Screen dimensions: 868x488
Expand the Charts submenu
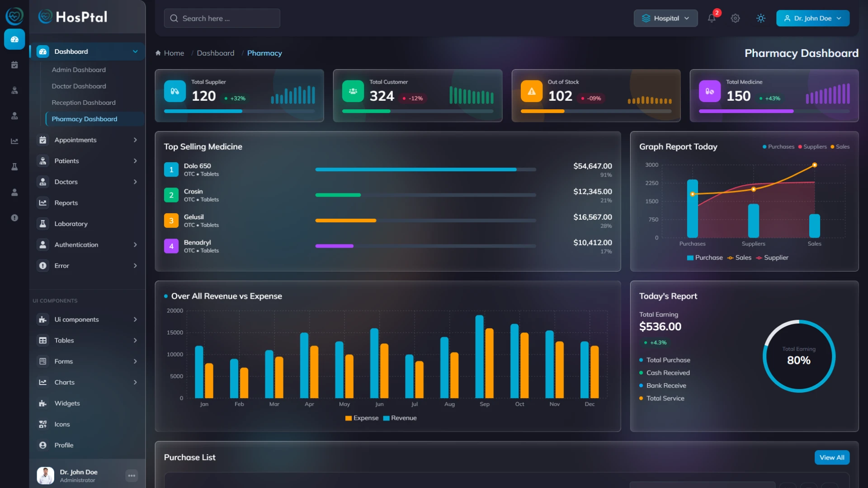[135, 382]
